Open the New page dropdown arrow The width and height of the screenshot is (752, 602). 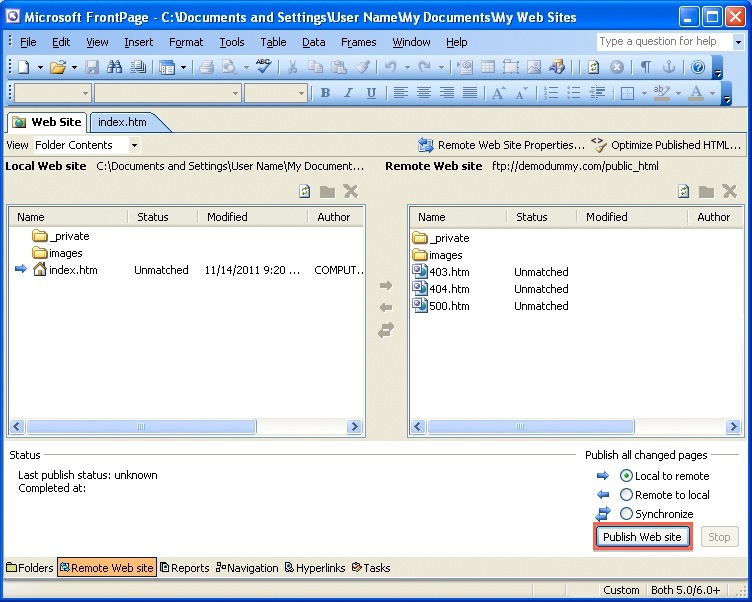40,67
